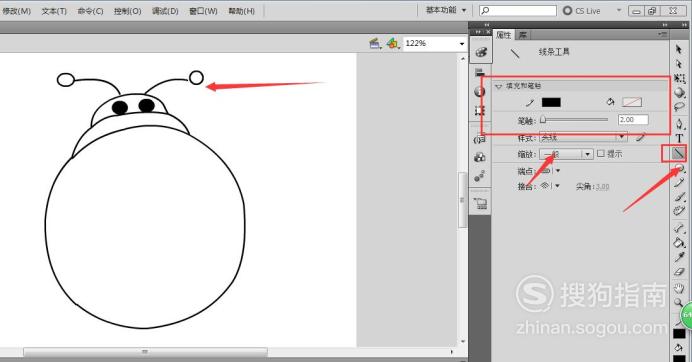Screen dimensions: 692x362
Task: Toggle the 提示 hinting checkbox
Action: pos(601,153)
